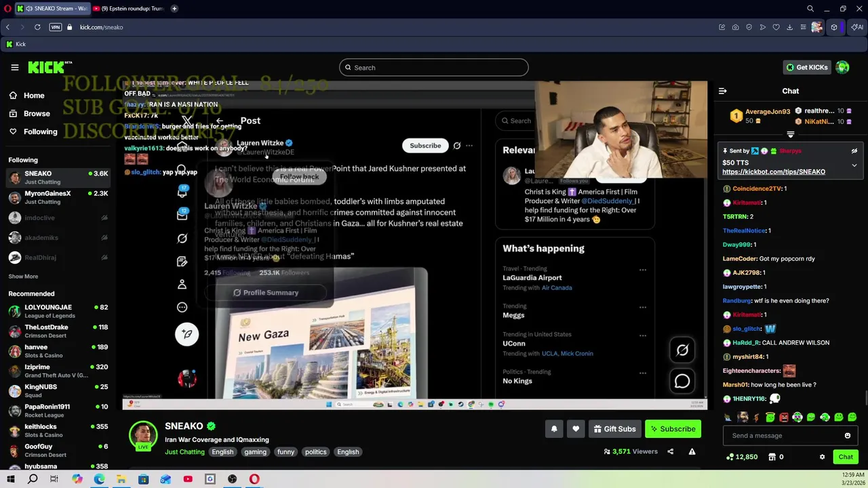Click the SNEAKO streamer avatar with LIVE badge
The height and width of the screenshot is (488, 868).
(x=143, y=436)
